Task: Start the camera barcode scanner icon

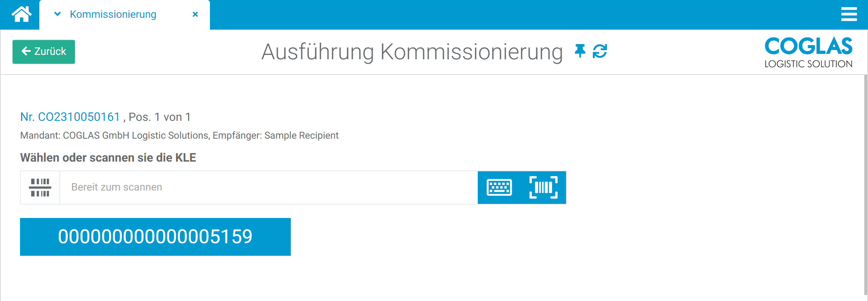Action: (543, 188)
